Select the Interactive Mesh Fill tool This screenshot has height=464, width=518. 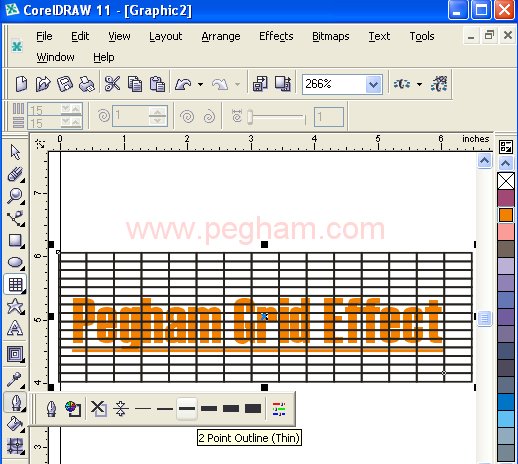(15, 446)
